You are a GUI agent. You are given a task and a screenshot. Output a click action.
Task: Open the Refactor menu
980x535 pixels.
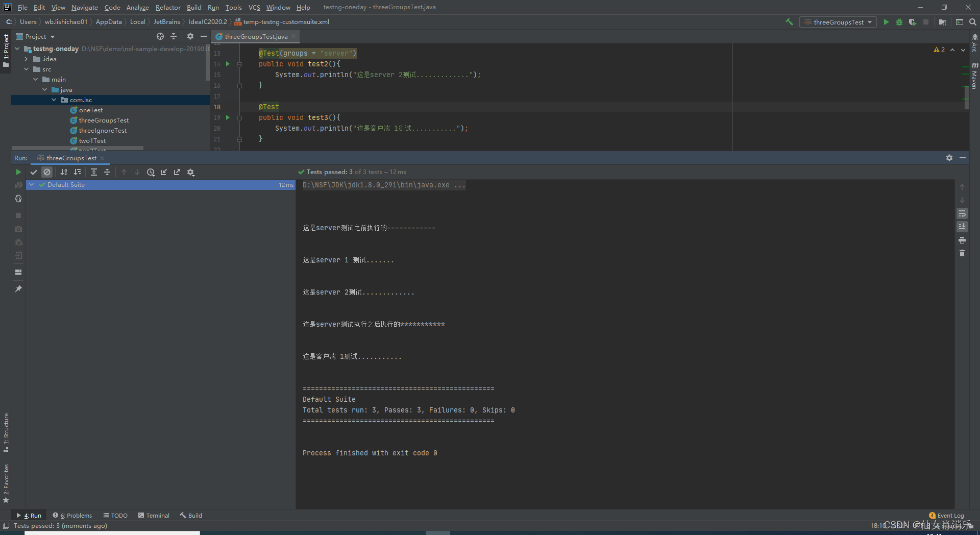(x=168, y=7)
